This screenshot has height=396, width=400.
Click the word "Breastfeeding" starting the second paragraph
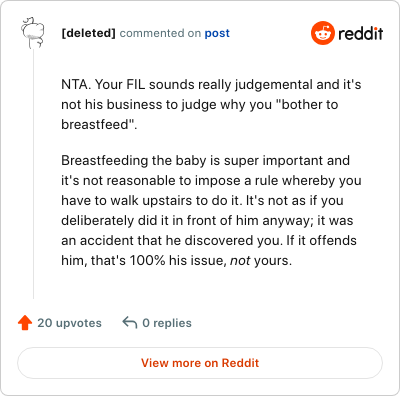click(104, 160)
